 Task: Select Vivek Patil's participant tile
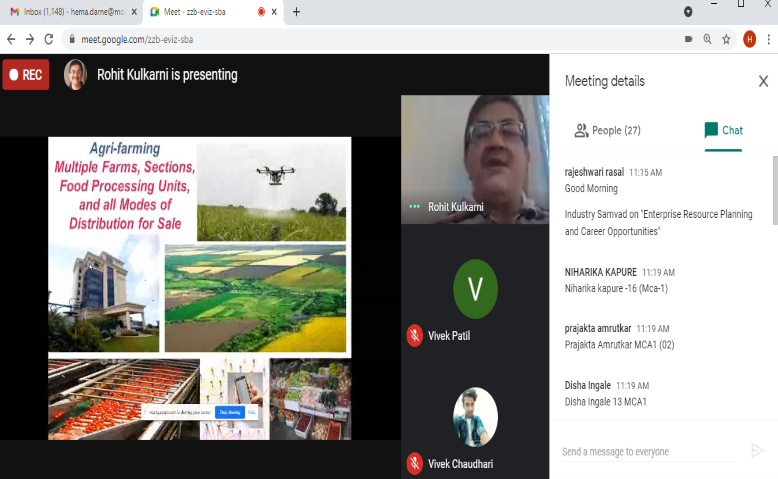point(475,300)
